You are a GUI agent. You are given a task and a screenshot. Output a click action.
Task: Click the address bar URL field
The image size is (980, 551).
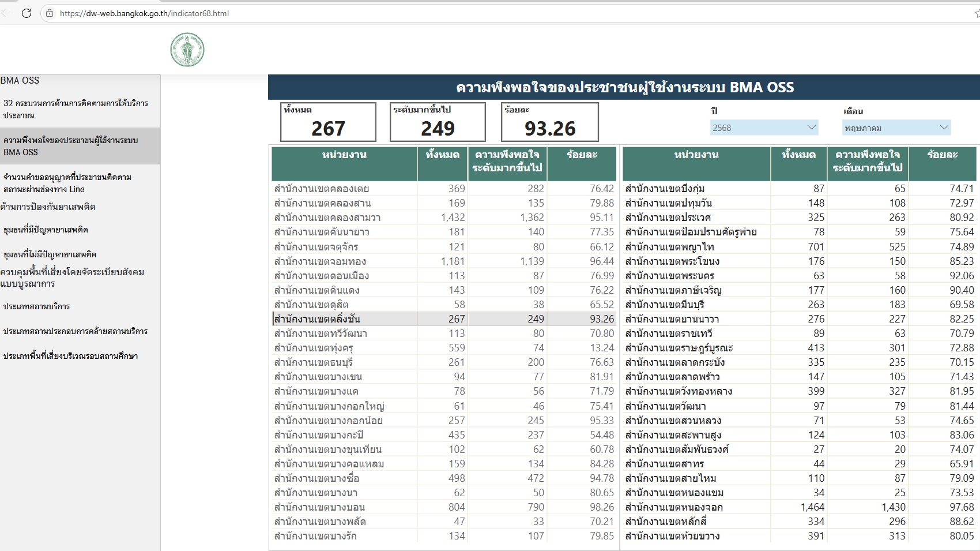tap(507, 13)
